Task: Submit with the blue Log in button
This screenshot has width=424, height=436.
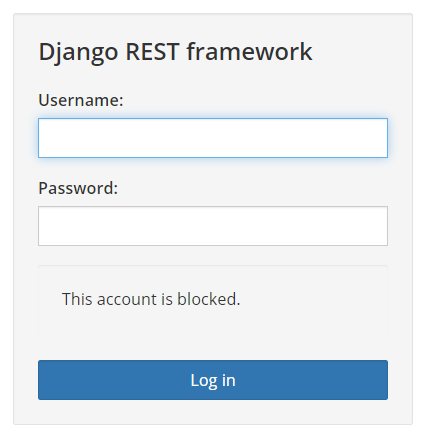Action: (213, 380)
